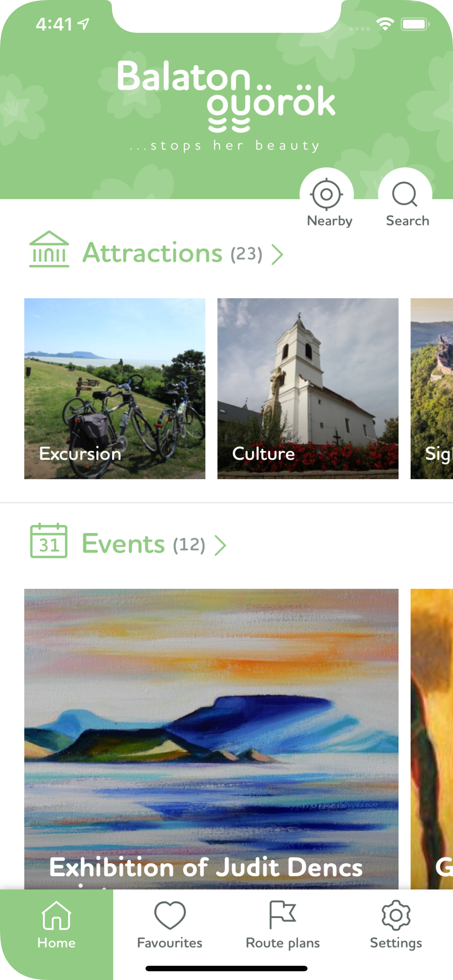Open the partially visible second event card
Viewport: 453px width, 980px height.
[432, 739]
